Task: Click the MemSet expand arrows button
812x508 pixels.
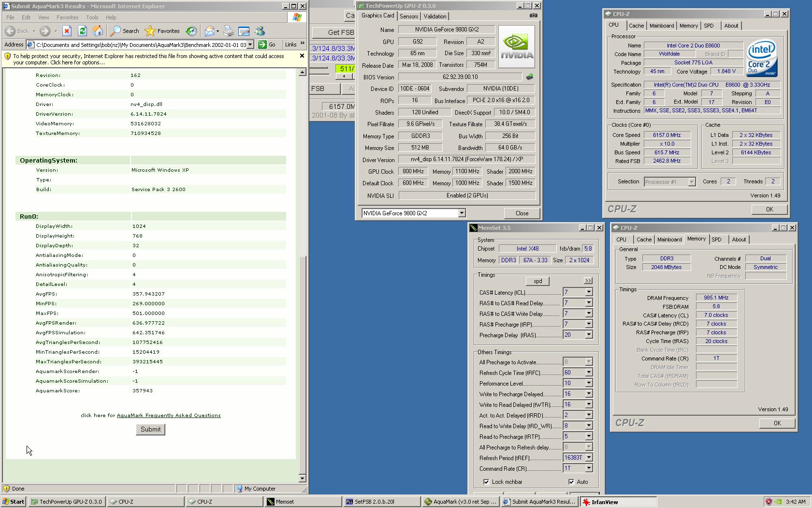Action: click(588, 281)
